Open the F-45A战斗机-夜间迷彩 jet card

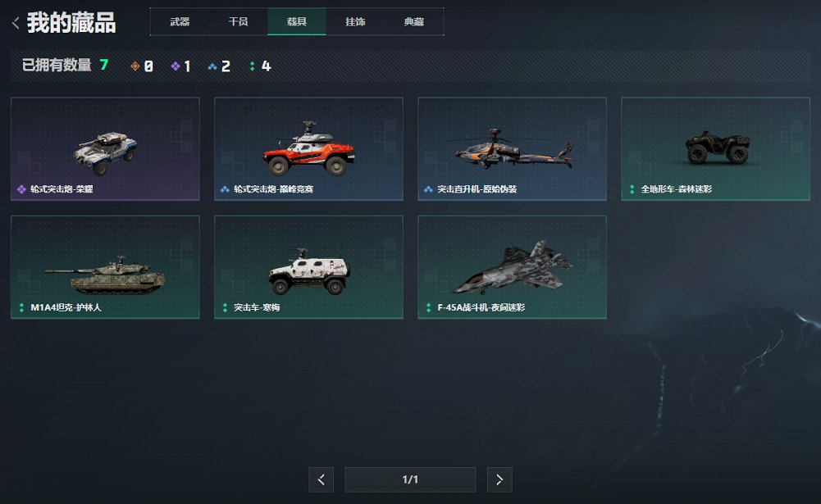pyautogui.click(x=512, y=267)
